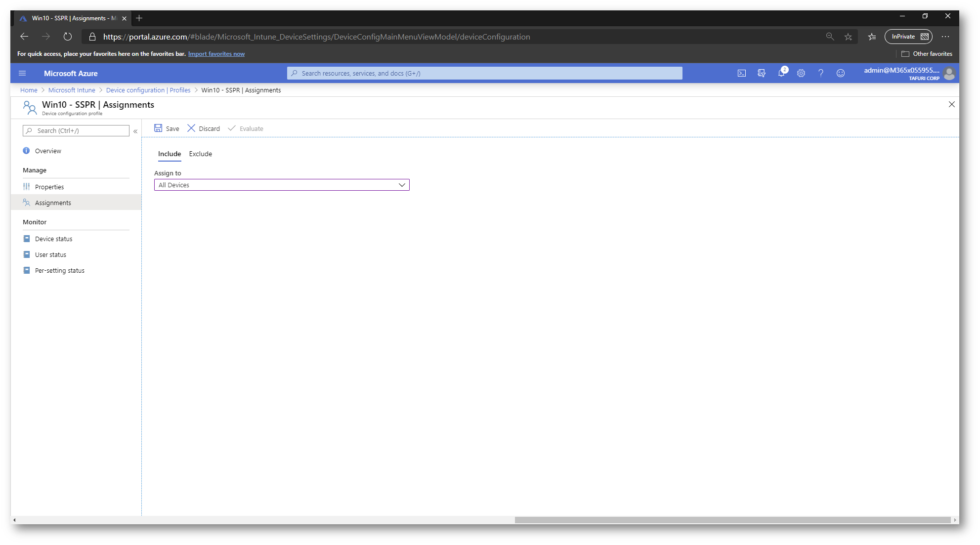Screen dimensions: 980x545
Task: Collapse the left menu with double chevron
Action: point(135,131)
